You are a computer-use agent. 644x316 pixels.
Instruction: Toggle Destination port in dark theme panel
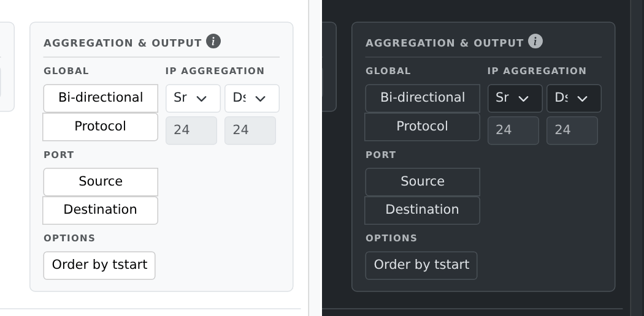pyautogui.click(x=422, y=210)
